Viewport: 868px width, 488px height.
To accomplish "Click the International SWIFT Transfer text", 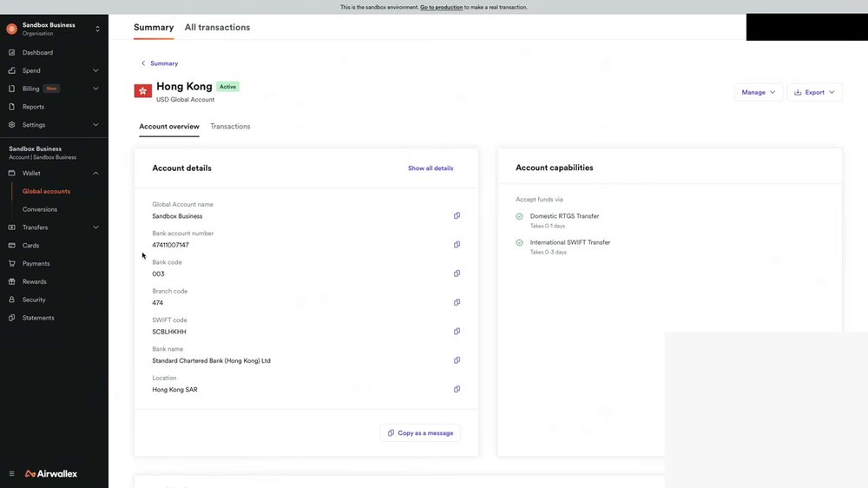I will (569, 242).
